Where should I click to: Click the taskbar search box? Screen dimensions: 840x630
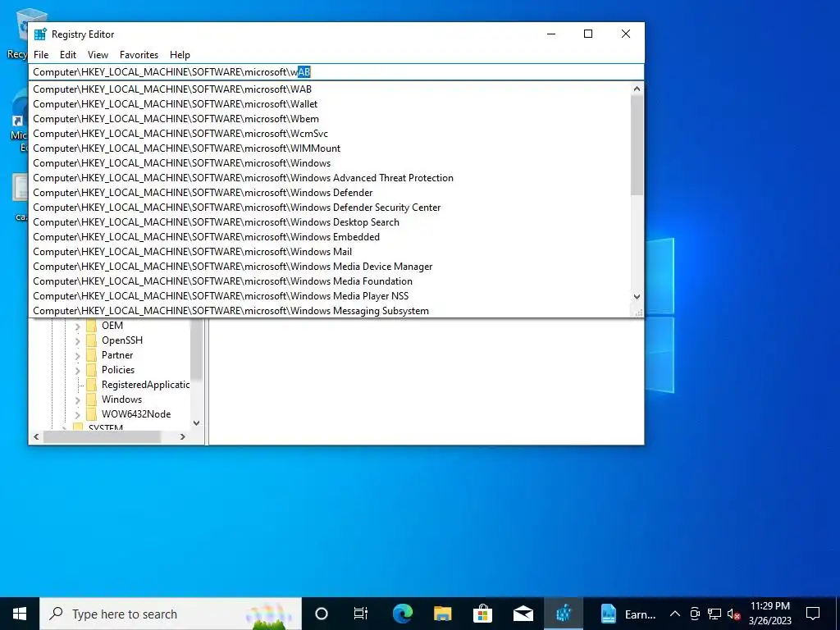click(171, 614)
